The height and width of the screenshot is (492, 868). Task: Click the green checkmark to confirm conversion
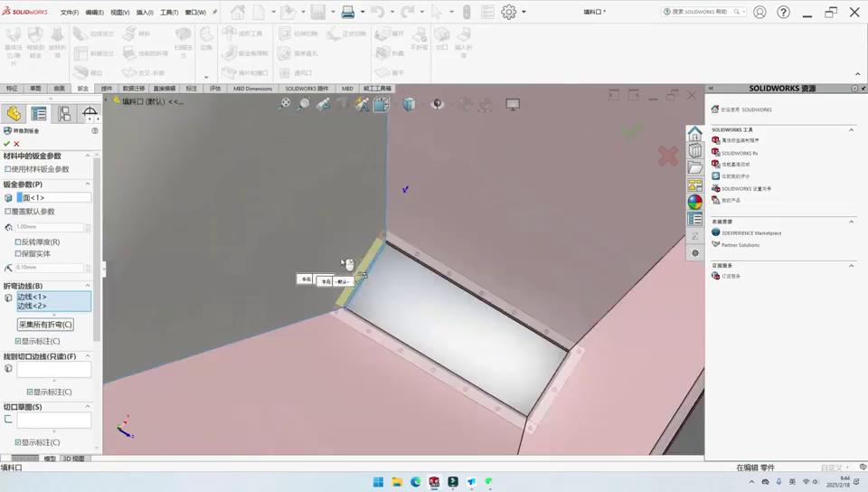tap(6, 144)
